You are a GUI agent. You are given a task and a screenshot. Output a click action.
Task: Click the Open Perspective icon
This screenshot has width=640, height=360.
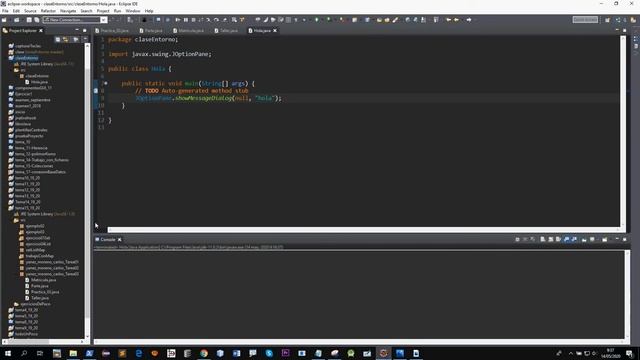(607, 20)
